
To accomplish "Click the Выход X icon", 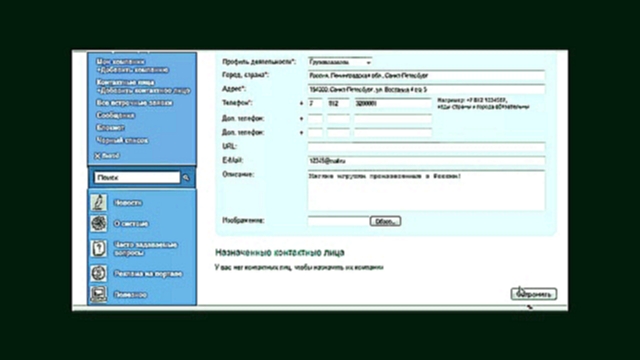I will pos(97,156).
